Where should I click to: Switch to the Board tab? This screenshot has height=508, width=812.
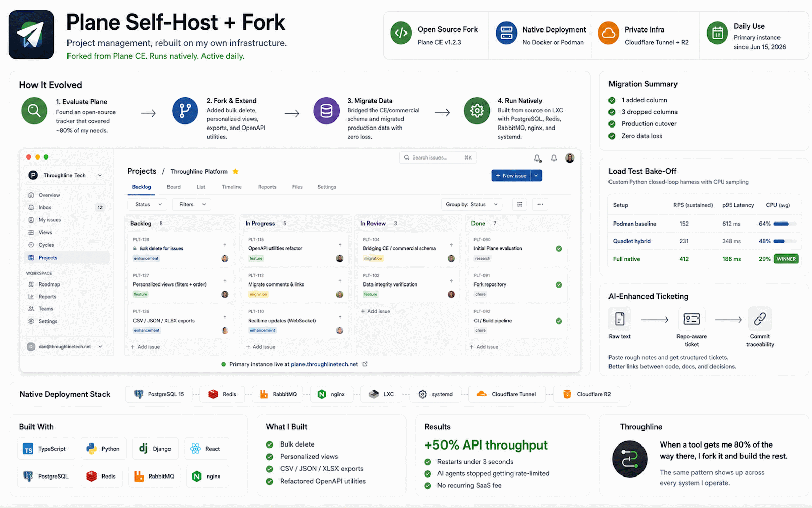tap(174, 187)
